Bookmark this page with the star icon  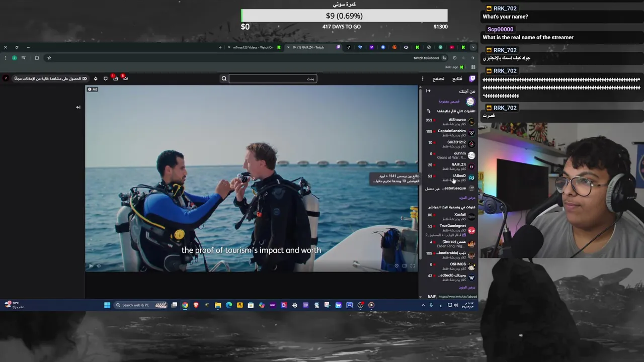pos(49,58)
